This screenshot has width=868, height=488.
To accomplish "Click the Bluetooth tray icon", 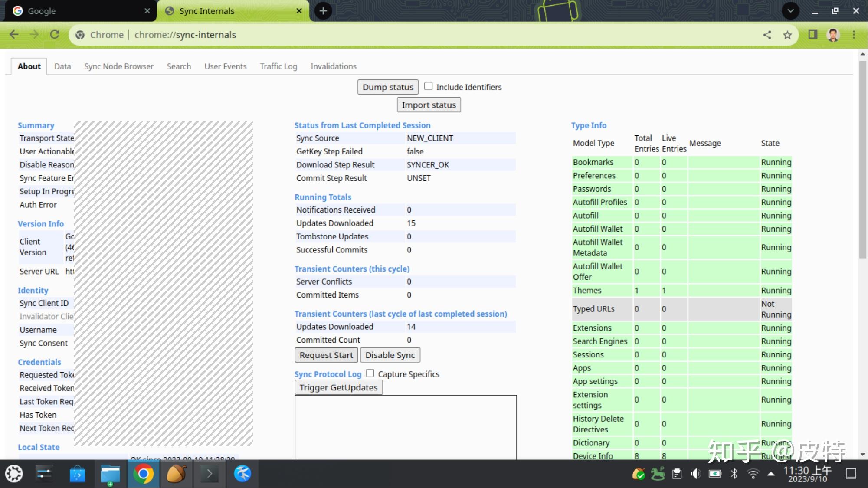I will tap(734, 474).
